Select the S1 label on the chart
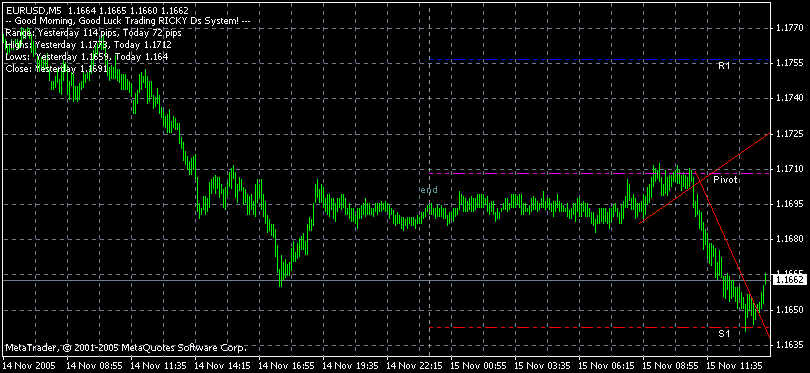This screenshot has height=373, width=810. (724, 334)
